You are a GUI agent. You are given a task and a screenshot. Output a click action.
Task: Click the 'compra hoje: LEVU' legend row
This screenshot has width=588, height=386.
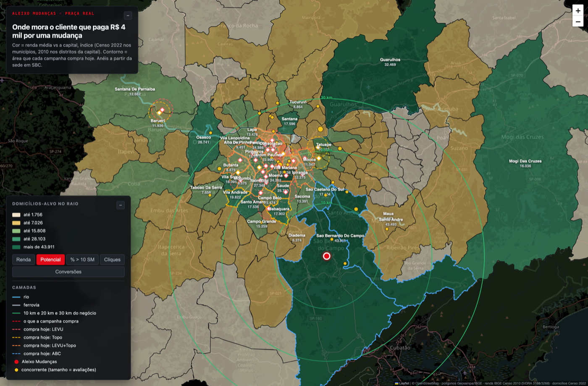point(38,329)
